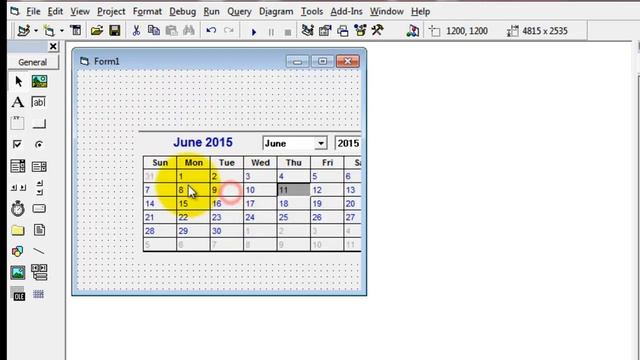Open the Properties Window icon

(x=325, y=31)
